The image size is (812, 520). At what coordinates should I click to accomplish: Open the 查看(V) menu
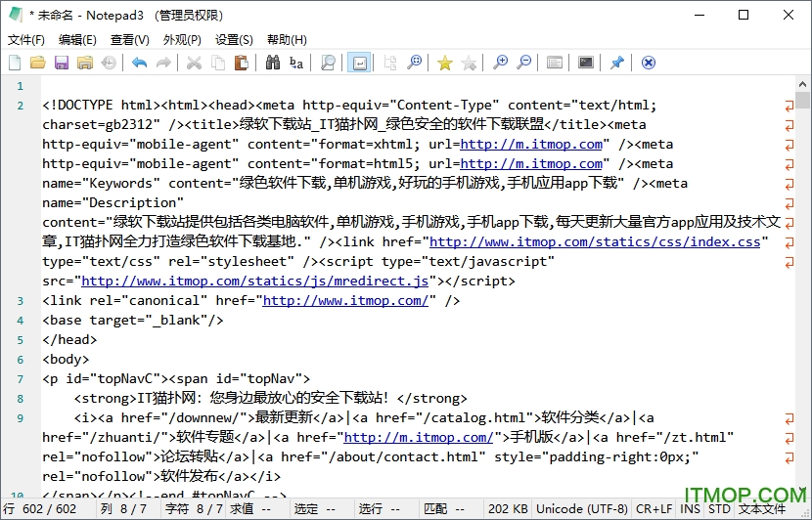click(x=129, y=40)
